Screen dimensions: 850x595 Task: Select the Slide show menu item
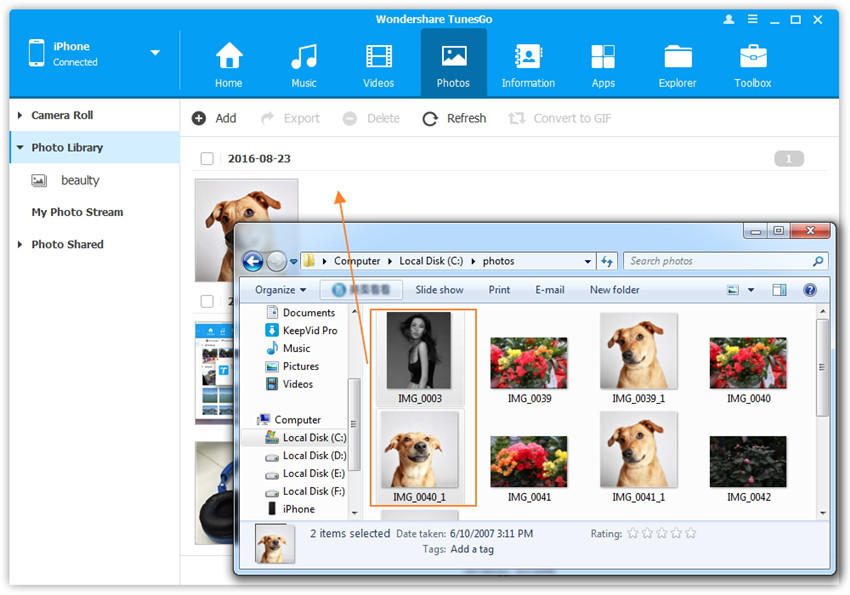(x=439, y=290)
